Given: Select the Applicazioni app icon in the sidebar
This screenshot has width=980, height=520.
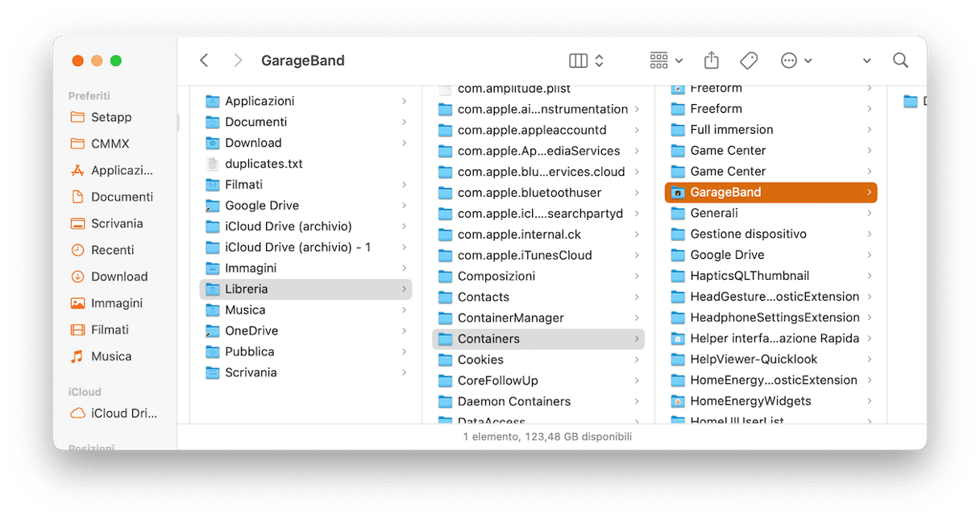Looking at the screenshot, I should [x=77, y=170].
